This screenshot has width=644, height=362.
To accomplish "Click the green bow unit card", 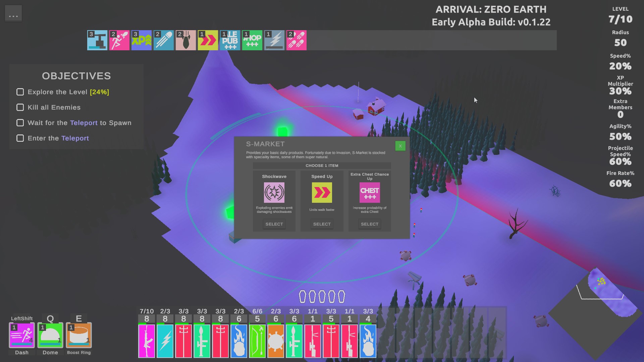I will pos(257,341).
